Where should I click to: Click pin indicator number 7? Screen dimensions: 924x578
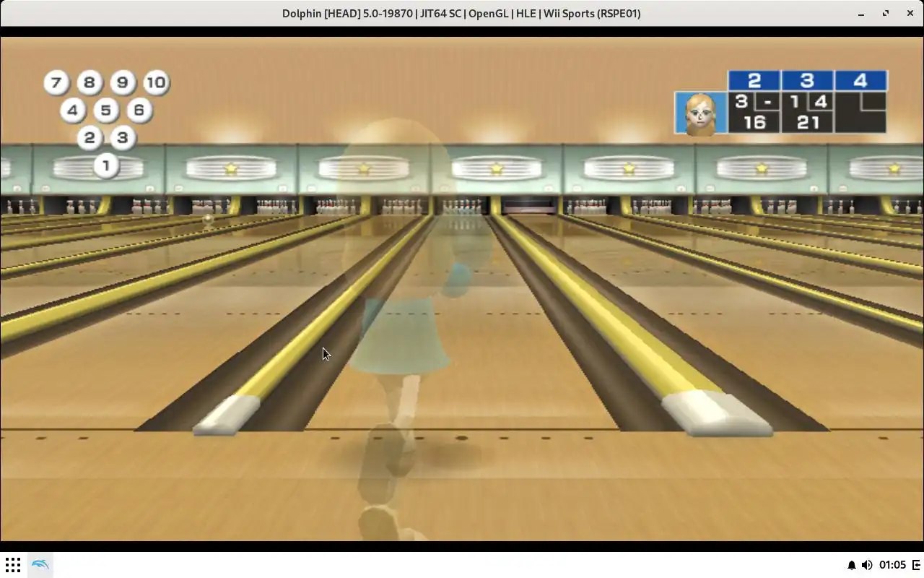coord(56,82)
